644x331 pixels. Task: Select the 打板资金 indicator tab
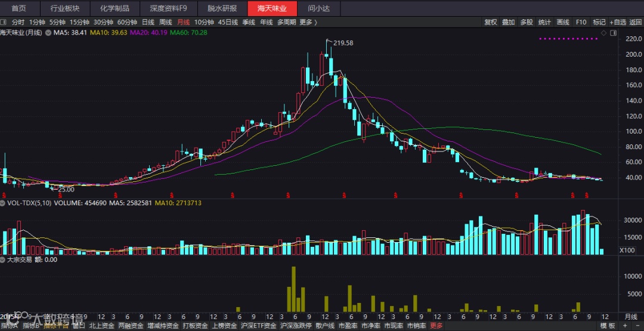196,326
